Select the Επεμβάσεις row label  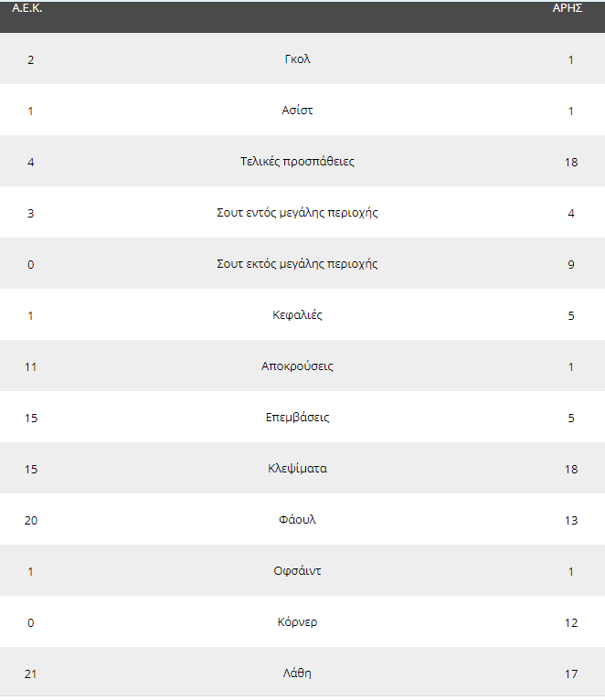(297, 418)
